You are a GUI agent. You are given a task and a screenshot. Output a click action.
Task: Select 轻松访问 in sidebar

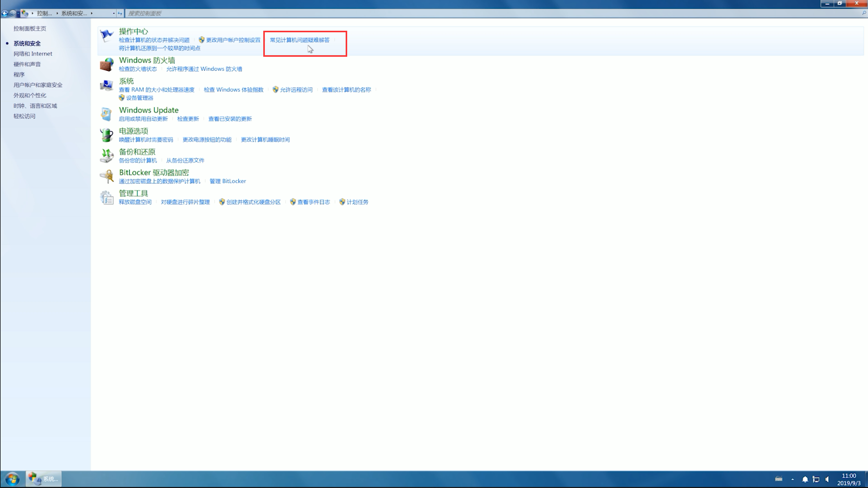[x=25, y=116]
